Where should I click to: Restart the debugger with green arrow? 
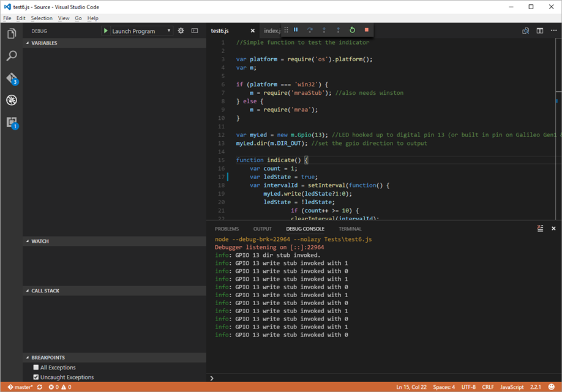[x=353, y=30]
